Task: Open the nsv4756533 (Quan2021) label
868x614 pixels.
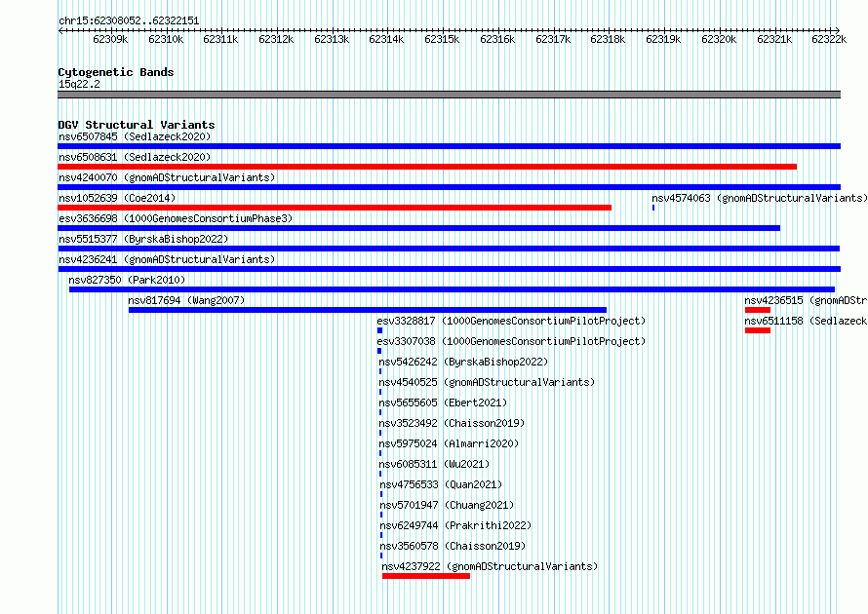Action: tap(441, 484)
